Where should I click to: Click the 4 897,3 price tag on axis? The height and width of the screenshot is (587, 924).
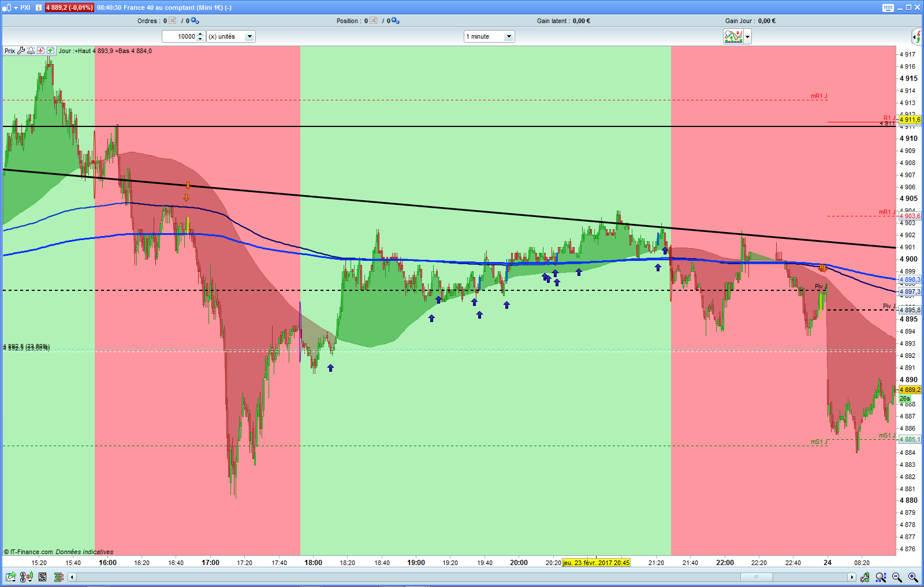(x=910, y=291)
